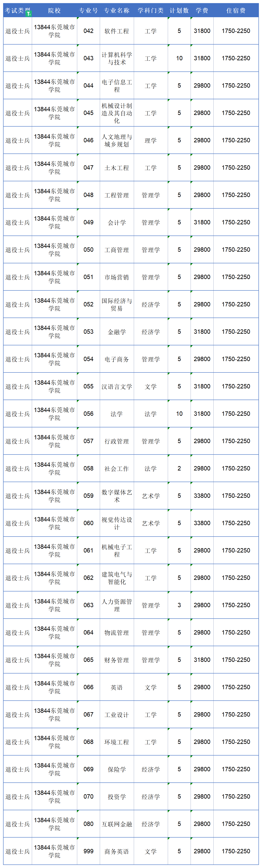Click the cell 人文地理与城乡规划
Viewport: 262px width, 868px height.
pos(117,140)
